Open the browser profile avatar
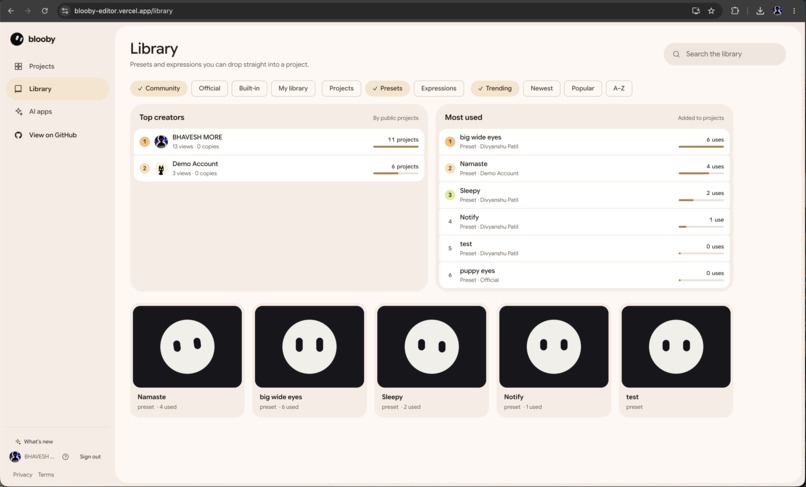This screenshot has height=487, width=806. pyautogui.click(x=778, y=11)
